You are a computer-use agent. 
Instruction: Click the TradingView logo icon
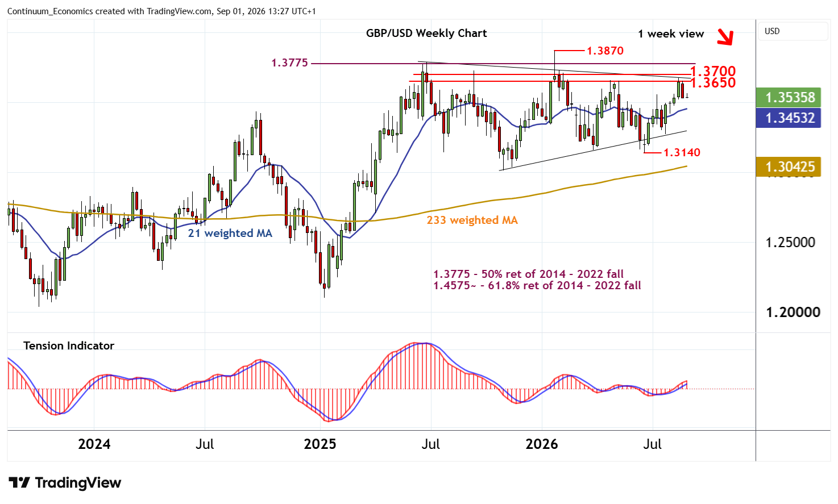(19, 483)
